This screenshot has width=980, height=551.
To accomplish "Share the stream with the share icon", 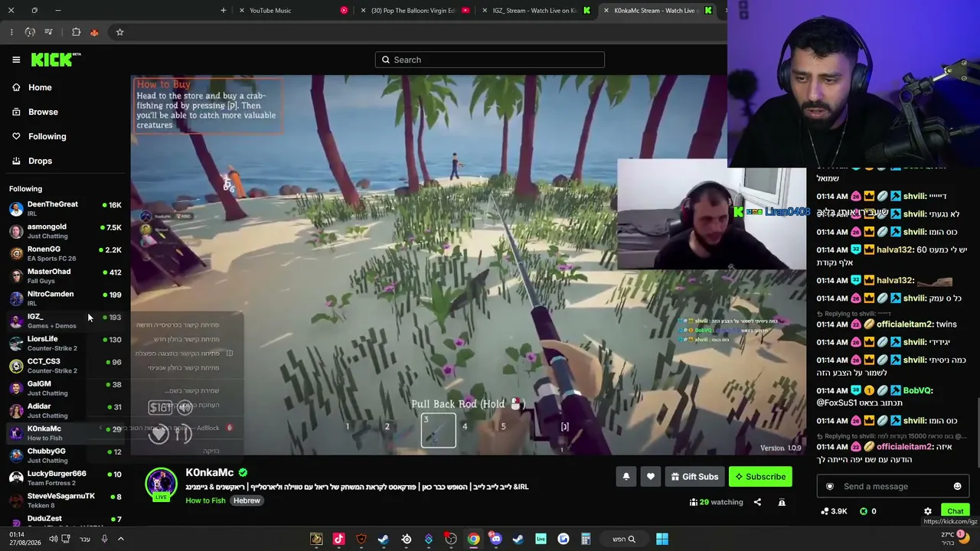I will [757, 502].
